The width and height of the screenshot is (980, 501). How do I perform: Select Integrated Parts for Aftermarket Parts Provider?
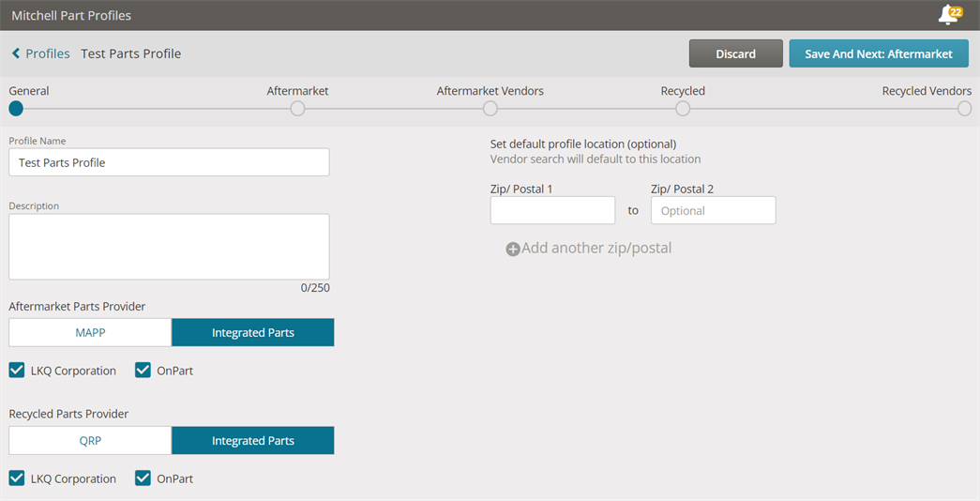click(253, 333)
